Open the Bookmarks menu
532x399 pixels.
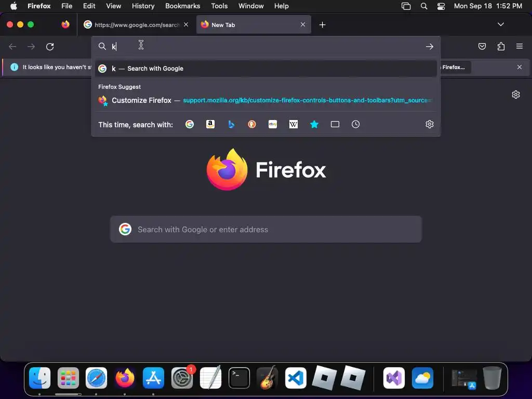182,6
